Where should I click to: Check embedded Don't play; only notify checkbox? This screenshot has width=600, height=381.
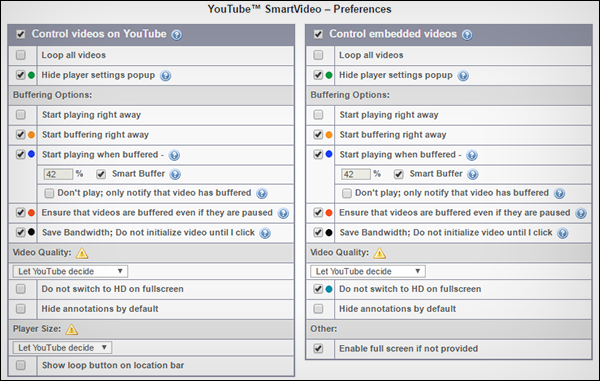tap(347, 193)
